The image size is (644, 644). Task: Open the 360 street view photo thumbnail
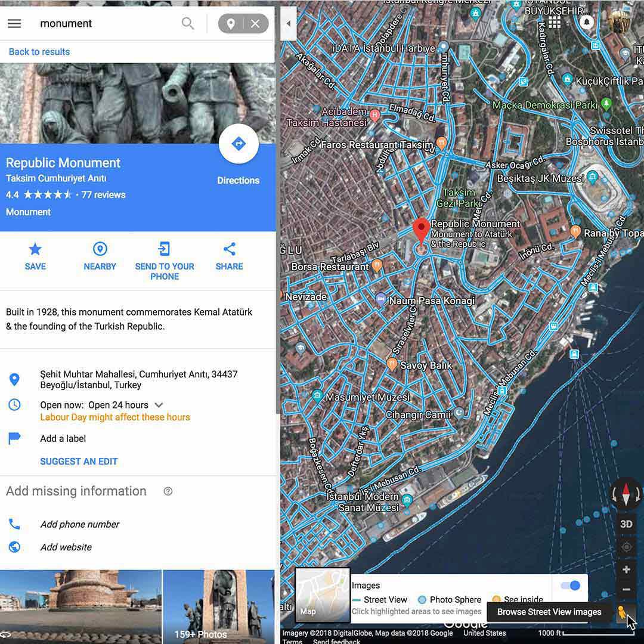[80, 606]
